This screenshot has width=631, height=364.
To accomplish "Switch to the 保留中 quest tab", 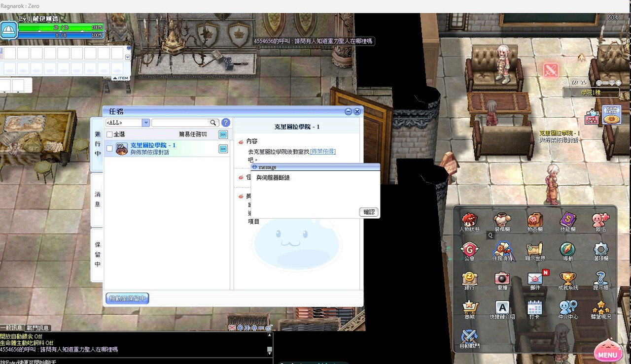I will 98,254.
